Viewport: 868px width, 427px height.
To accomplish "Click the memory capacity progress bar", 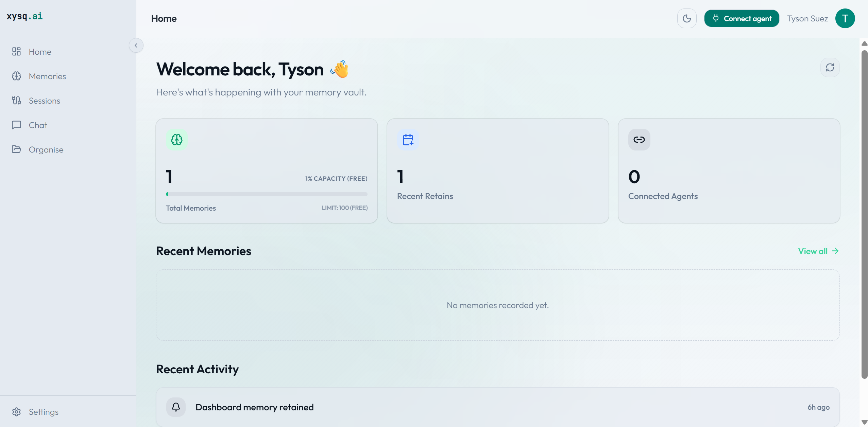I will 266,194.
